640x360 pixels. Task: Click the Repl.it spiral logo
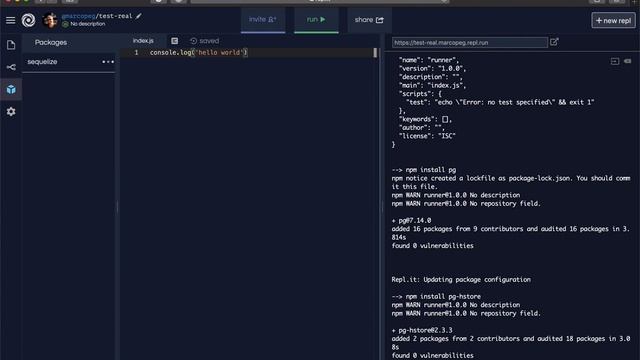28,20
